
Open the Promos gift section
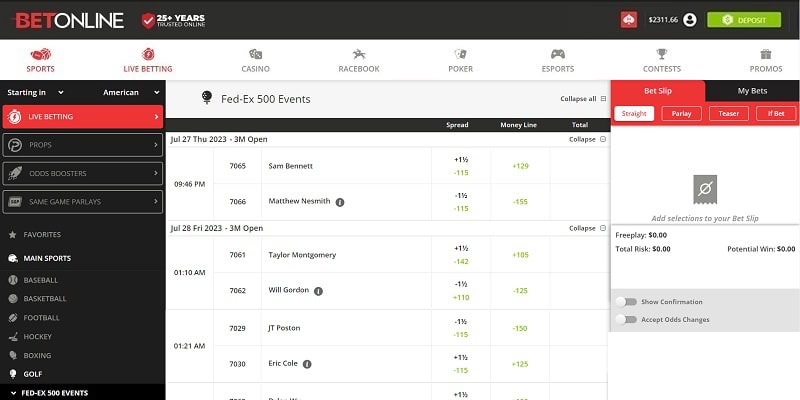pos(766,60)
